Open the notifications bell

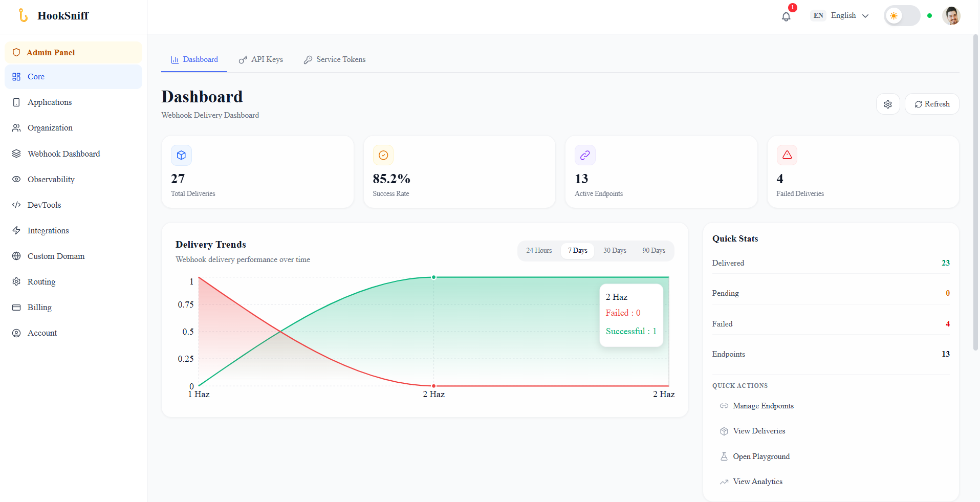[x=786, y=16]
